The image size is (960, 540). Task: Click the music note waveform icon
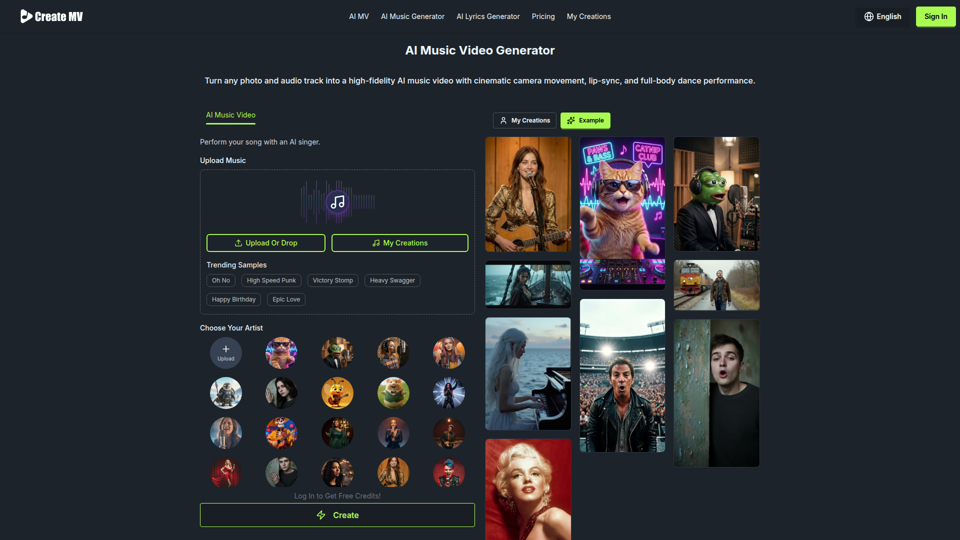click(337, 202)
